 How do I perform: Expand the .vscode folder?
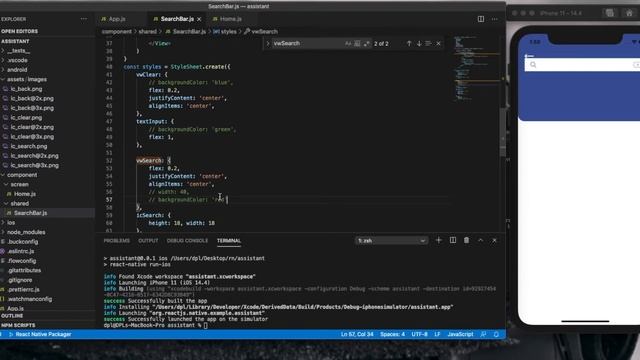(x=18, y=60)
